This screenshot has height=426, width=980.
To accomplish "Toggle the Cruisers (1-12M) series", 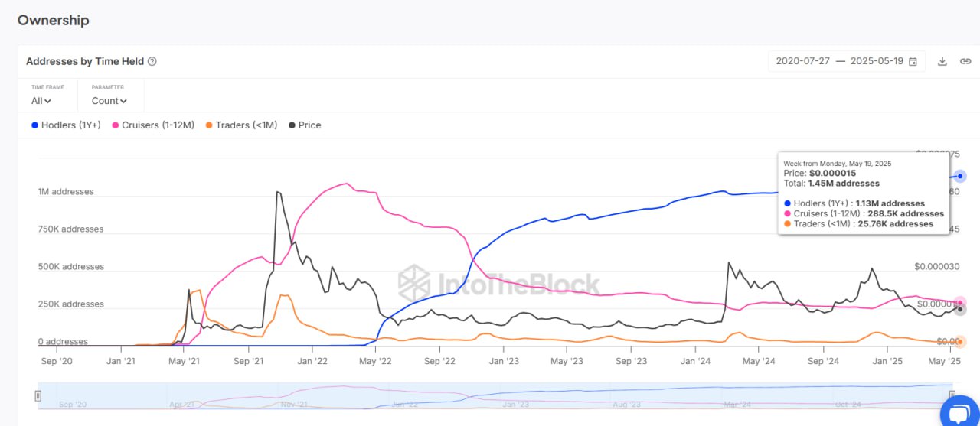I will pyautogui.click(x=153, y=125).
